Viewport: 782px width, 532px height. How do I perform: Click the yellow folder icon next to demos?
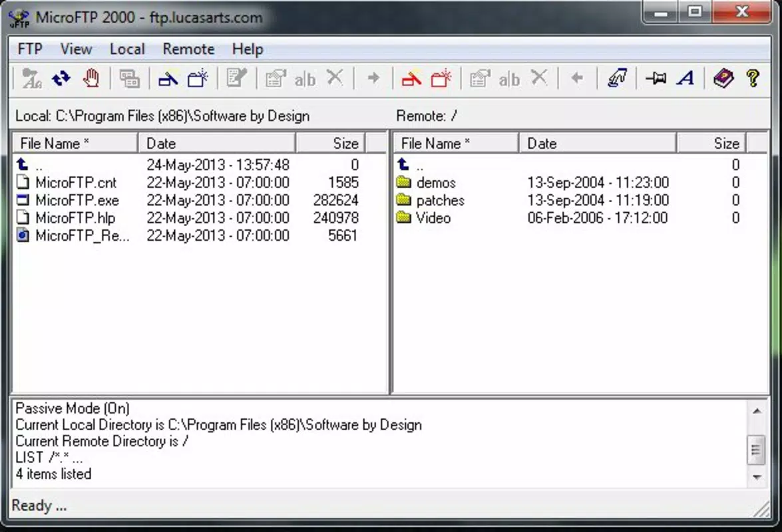pos(404,182)
